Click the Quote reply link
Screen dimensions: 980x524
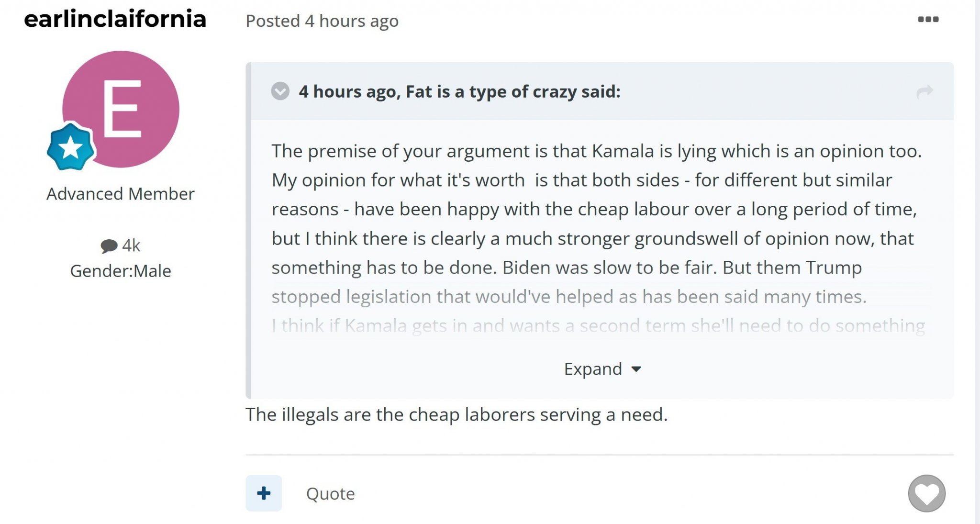tap(331, 494)
